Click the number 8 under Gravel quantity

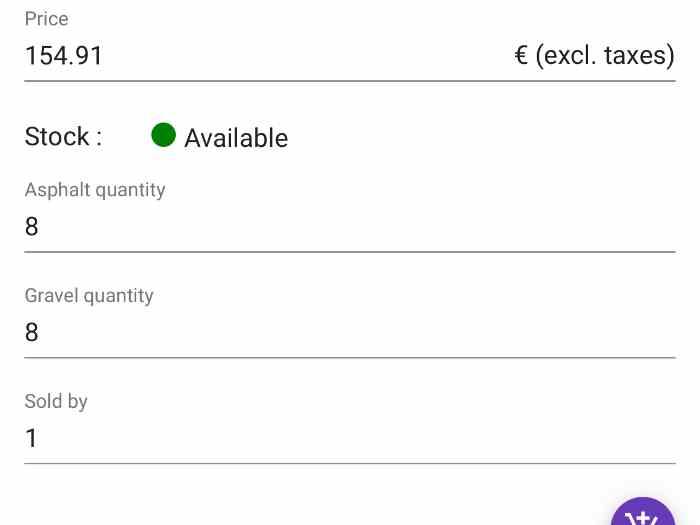click(x=32, y=333)
